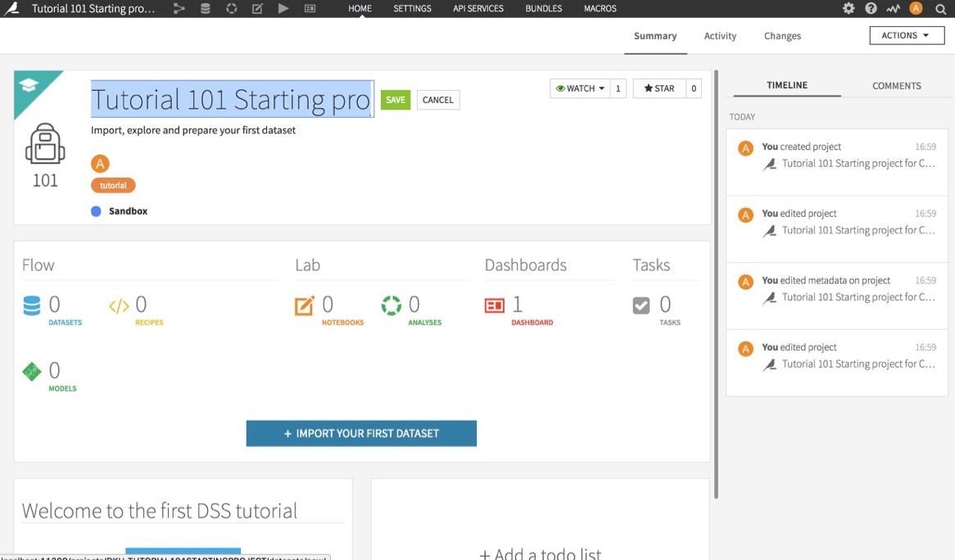Click the owner avatar under project description
The image size is (955, 560).
[x=100, y=164]
